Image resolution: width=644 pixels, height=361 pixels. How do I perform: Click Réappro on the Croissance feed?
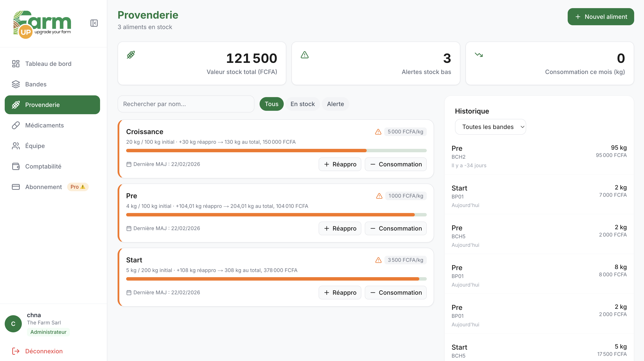tap(340, 164)
